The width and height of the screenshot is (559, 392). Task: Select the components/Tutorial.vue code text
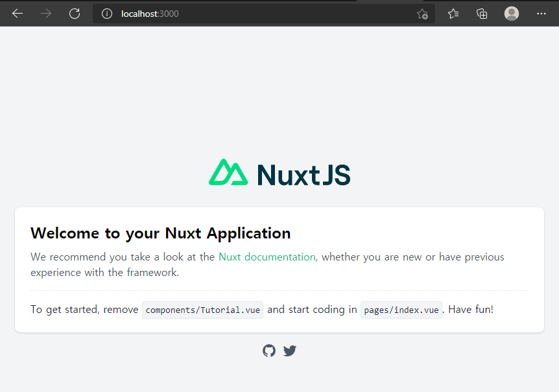tap(202, 310)
